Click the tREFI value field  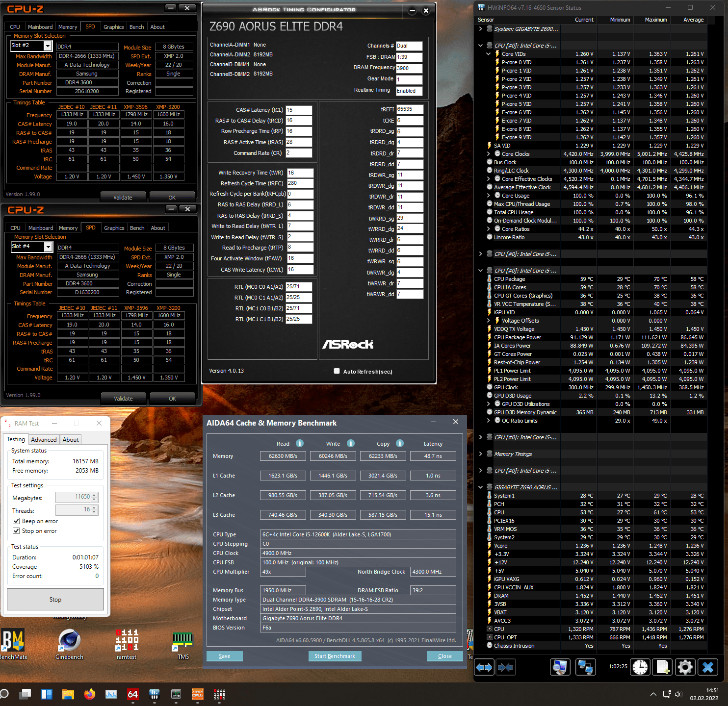pyautogui.click(x=410, y=109)
